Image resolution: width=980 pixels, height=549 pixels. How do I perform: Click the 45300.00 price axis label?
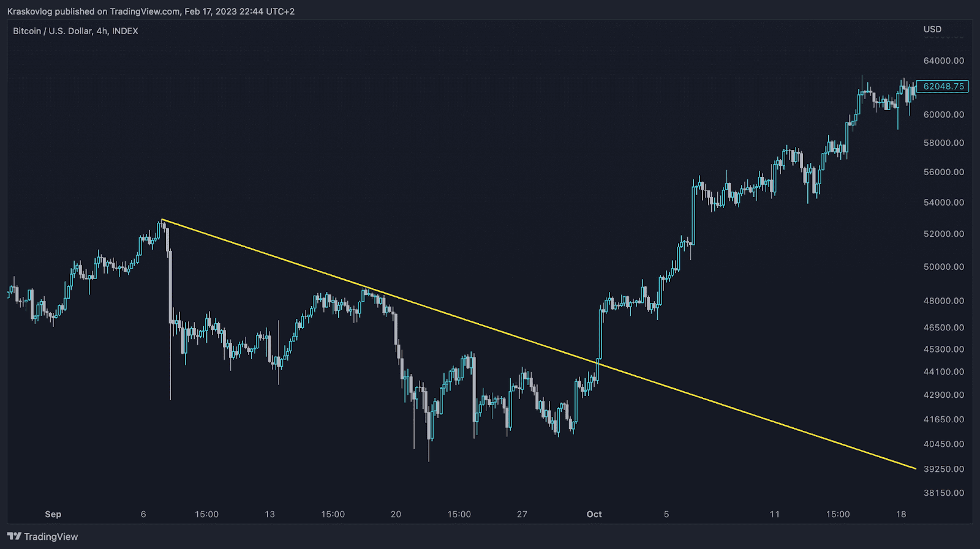[x=943, y=349]
